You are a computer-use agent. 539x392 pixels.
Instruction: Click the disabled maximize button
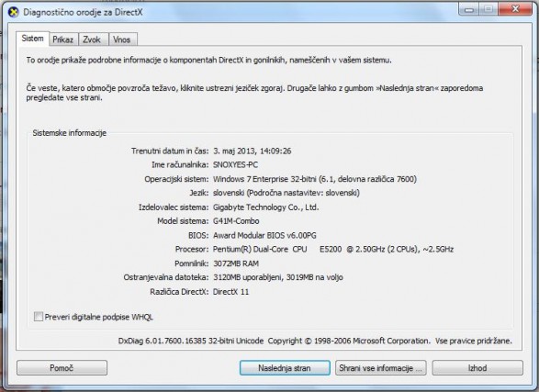coord(488,9)
